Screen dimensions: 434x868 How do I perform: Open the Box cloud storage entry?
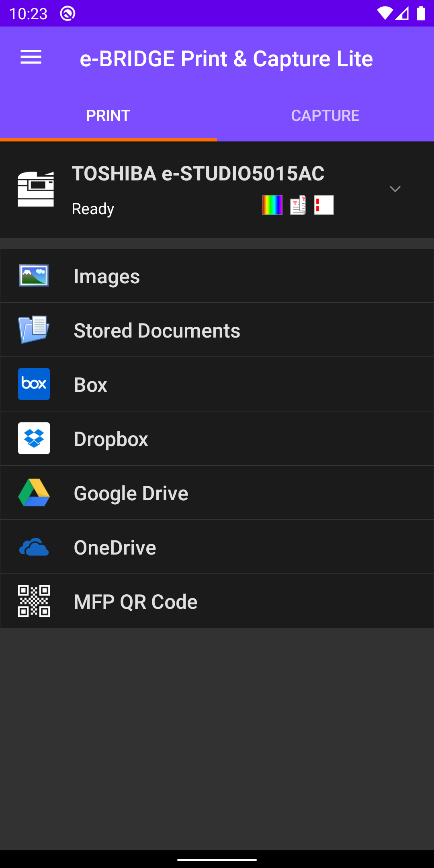click(217, 384)
